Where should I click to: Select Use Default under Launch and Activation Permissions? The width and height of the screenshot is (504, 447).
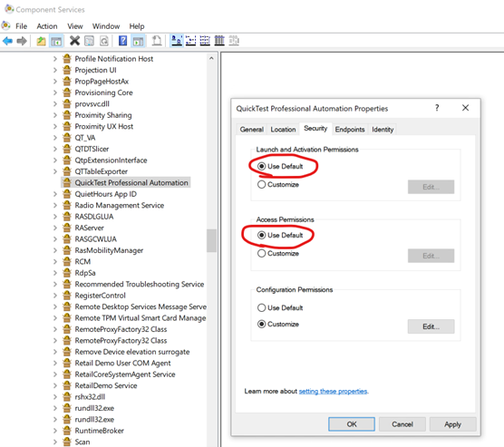click(x=261, y=166)
